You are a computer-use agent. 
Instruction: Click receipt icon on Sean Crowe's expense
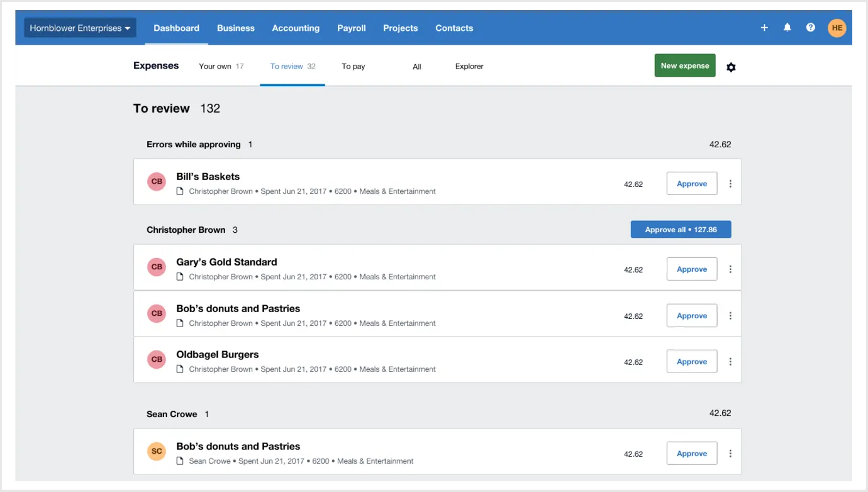tap(180, 461)
